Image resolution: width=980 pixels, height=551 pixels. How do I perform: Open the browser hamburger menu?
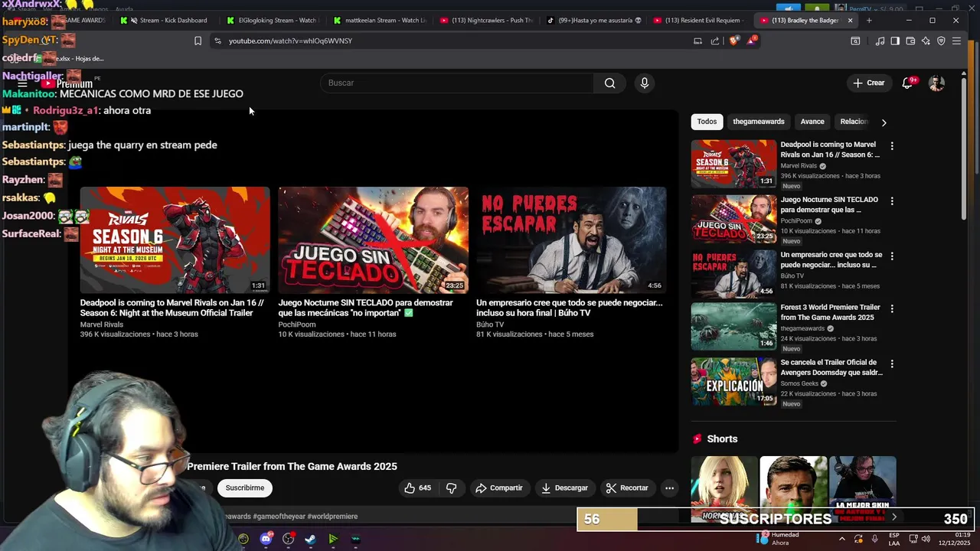[x=956, y=41]
